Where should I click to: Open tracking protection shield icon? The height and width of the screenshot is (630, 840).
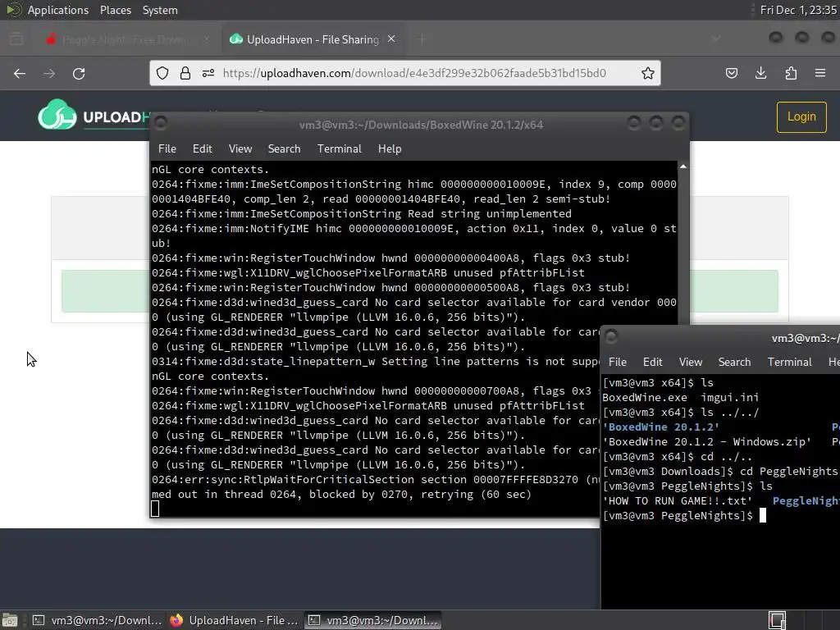click(162, 73)
